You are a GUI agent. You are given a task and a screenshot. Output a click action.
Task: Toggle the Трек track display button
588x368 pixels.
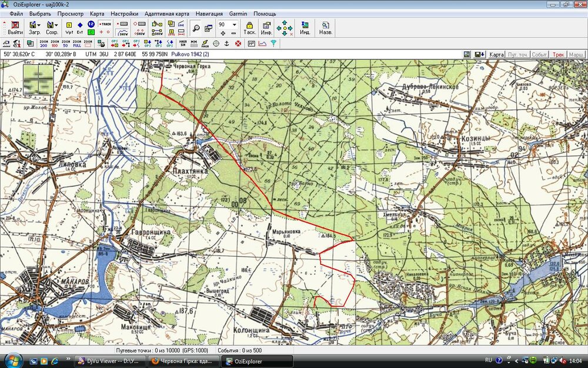(557, 54)
